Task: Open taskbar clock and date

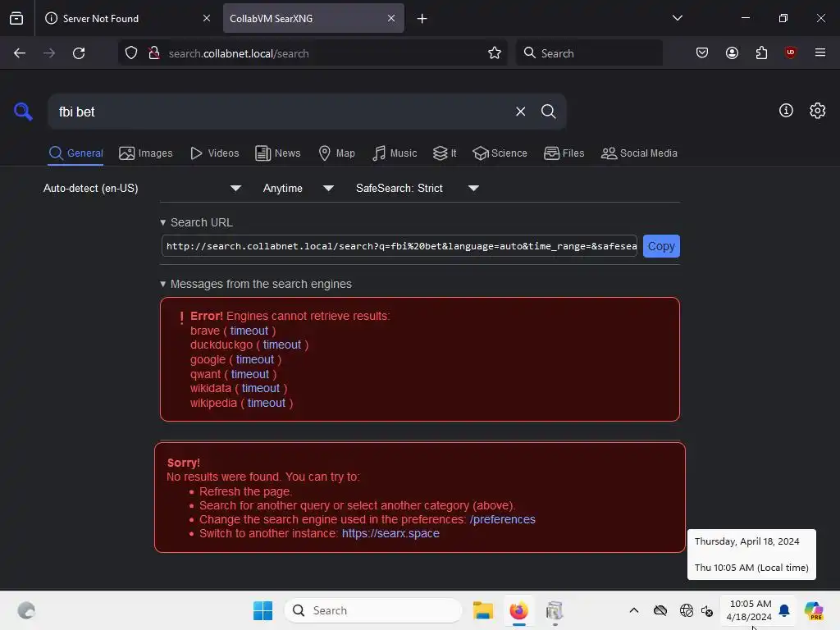Action: [x=750, y=610]
